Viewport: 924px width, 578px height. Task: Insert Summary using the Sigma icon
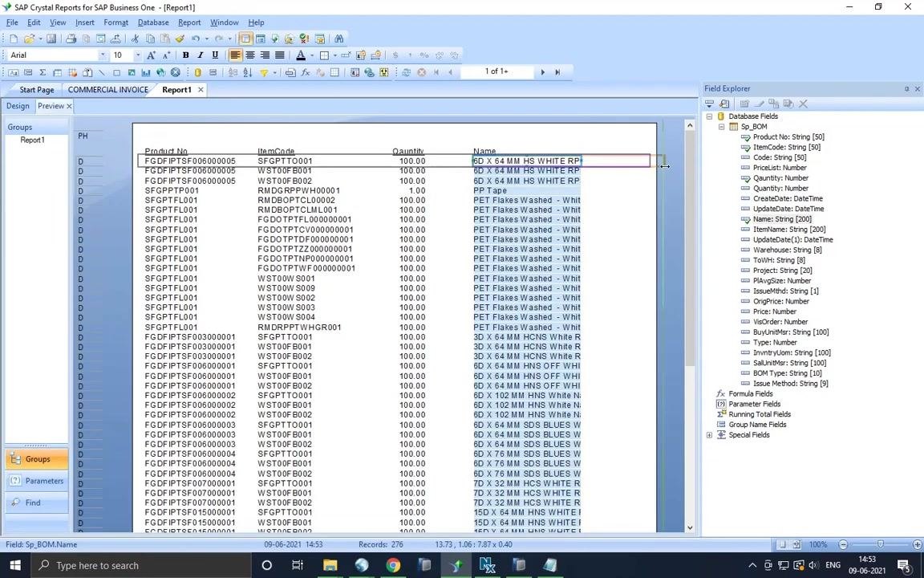coord(43,72)
